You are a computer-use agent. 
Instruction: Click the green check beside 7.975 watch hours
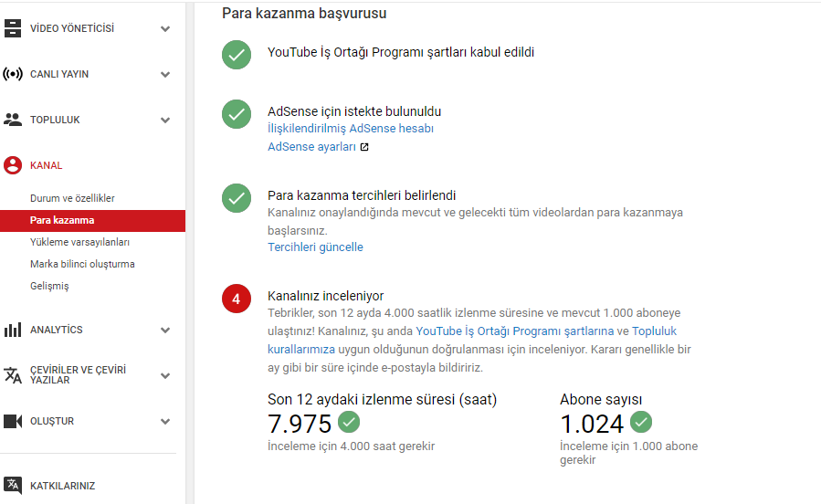click(x=349, y=422)
